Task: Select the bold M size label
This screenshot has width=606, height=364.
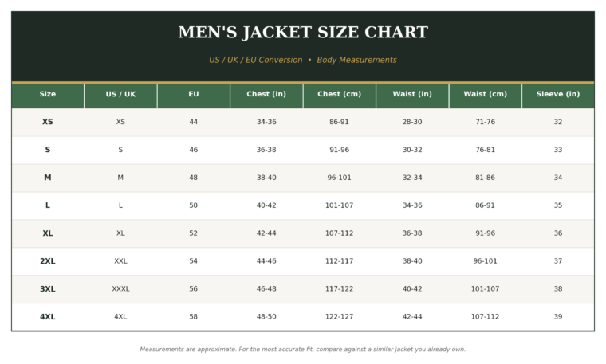Action: pos(48,178)
